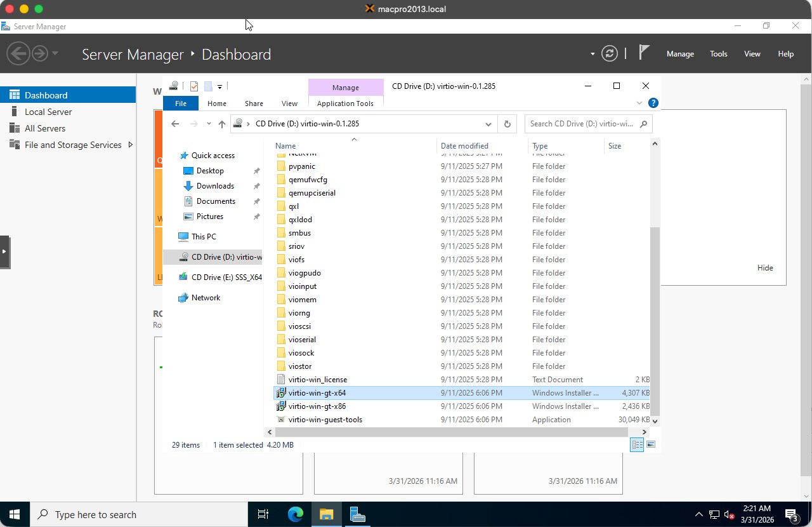Open the Tools menu in Server Manager
This screenshot has height=527, width=812.
coord(718,53)
